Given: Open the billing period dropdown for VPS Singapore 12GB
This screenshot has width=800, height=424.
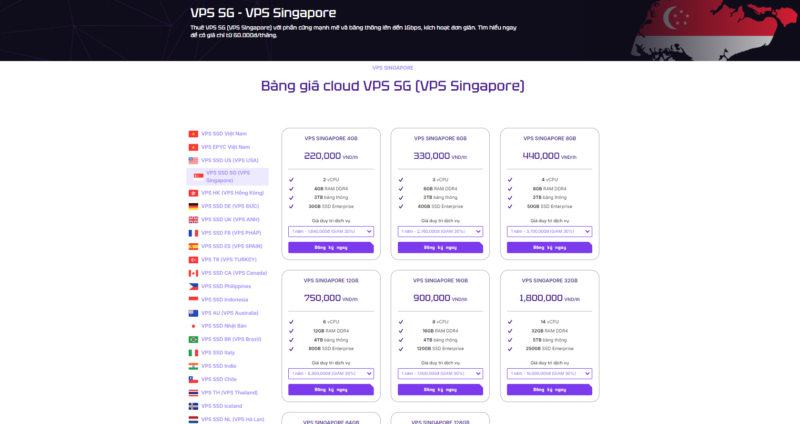Looking at the screenshot, I should coord(331,373).
